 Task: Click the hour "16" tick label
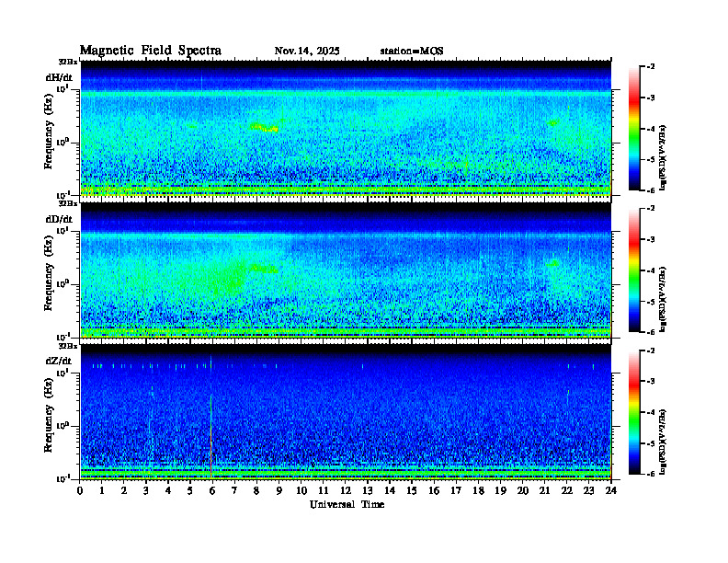point(434,490)
